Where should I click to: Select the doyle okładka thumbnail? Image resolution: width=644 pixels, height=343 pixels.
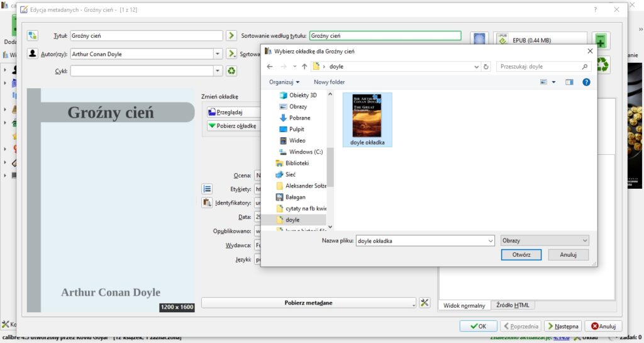pyautogui.click(x=367, y=120)
